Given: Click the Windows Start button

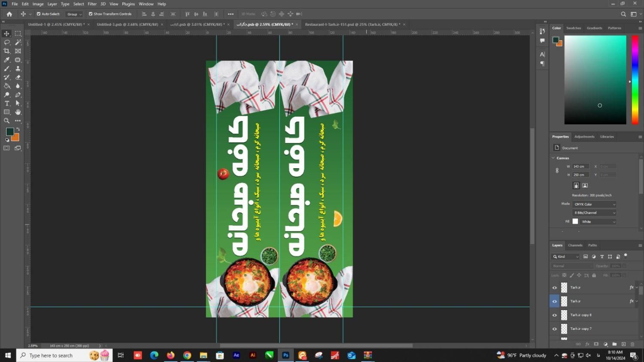Looking at the screenshot, I should click(x=8, y=355).
